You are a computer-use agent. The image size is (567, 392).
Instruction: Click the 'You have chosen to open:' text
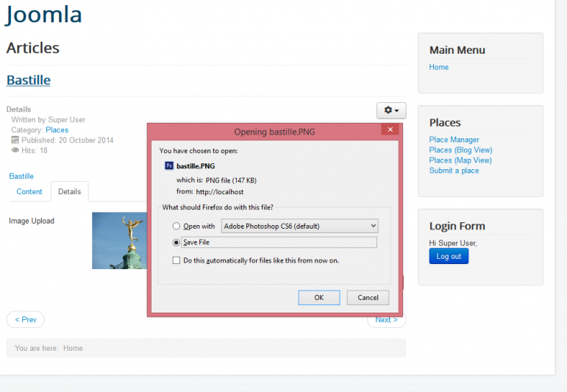pyautogui.click(x=199, y=151)
